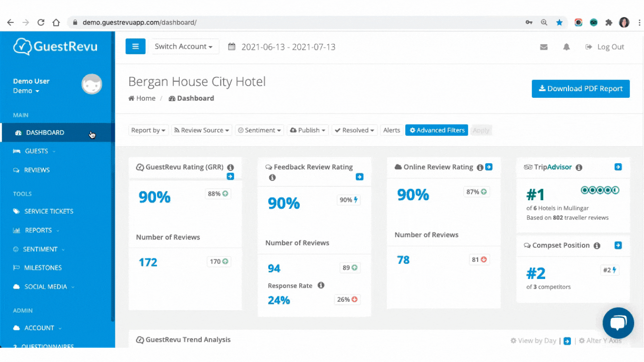Screen dimensions: 644x362
Task: Open the Report by filter dropdown
Action: pos(148,130)
